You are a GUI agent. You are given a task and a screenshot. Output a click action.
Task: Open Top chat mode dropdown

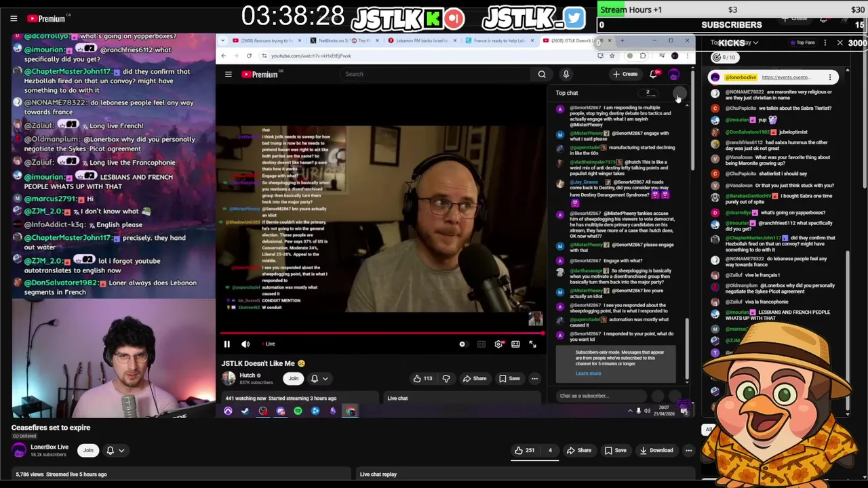coord(568,93)
